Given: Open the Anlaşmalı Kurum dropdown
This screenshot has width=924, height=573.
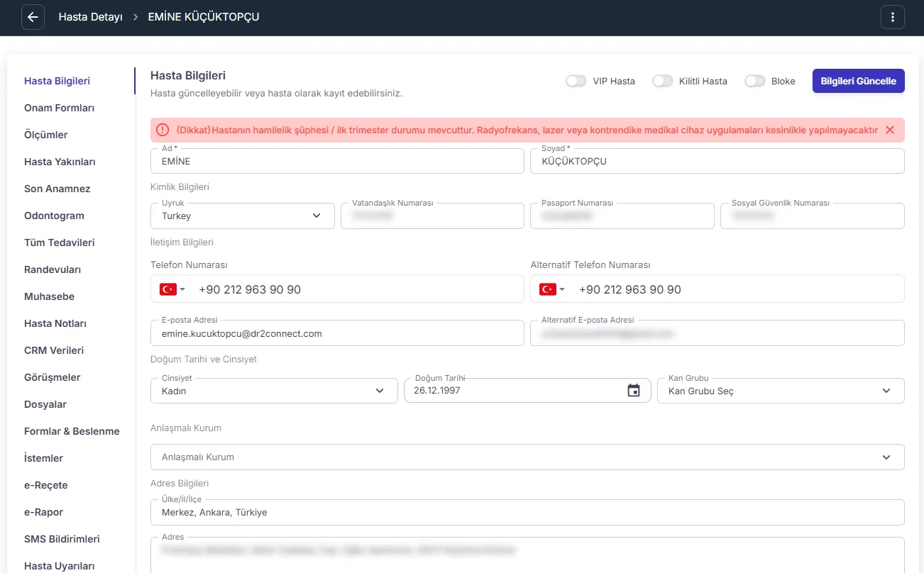Looking at the screenshot, I should (x=527, y=457).
